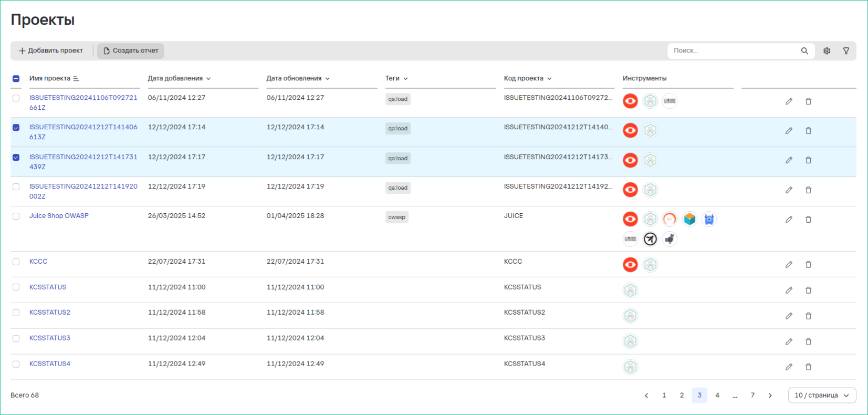
Task: Open the KCSSTATUS3 project link
Action: pyautogui.click(x=50, y=338)
